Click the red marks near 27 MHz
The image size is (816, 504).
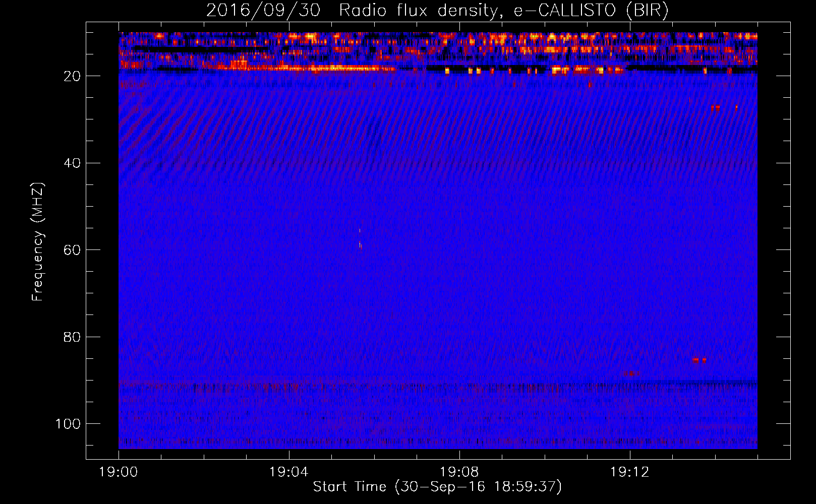[724, 107]
